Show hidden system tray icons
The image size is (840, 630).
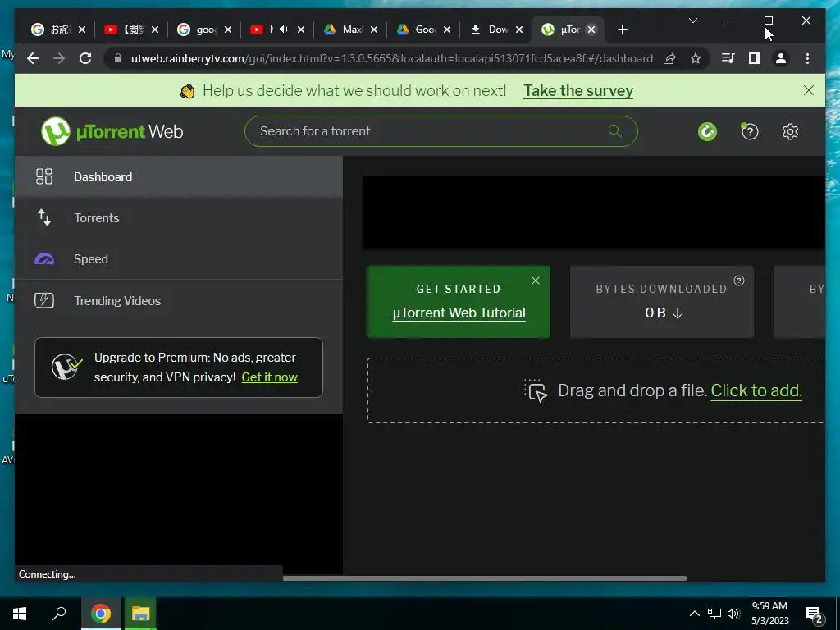(694, 614)
